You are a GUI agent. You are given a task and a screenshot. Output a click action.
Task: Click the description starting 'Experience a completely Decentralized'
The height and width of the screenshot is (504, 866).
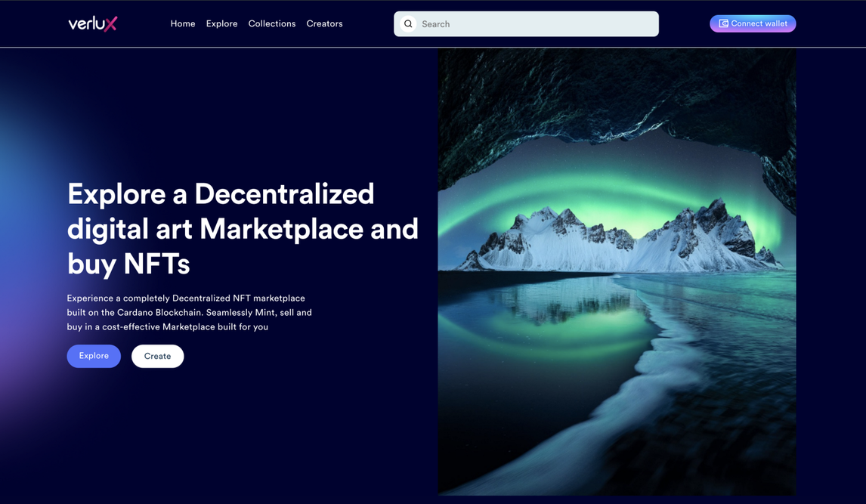[190, 312]
